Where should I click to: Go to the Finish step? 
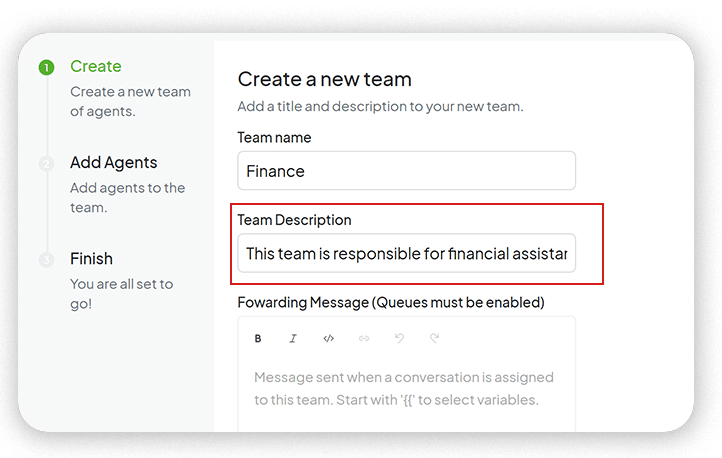[91, 258]
